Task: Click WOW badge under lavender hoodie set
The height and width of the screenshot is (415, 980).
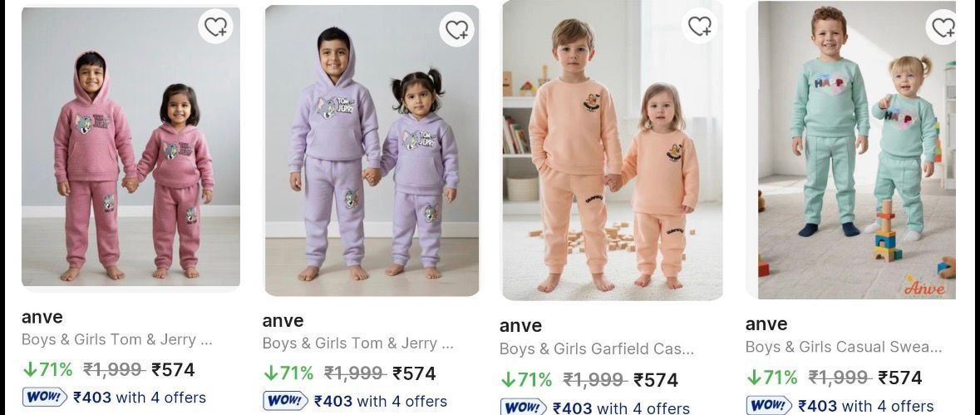Action: coord(286,401)
